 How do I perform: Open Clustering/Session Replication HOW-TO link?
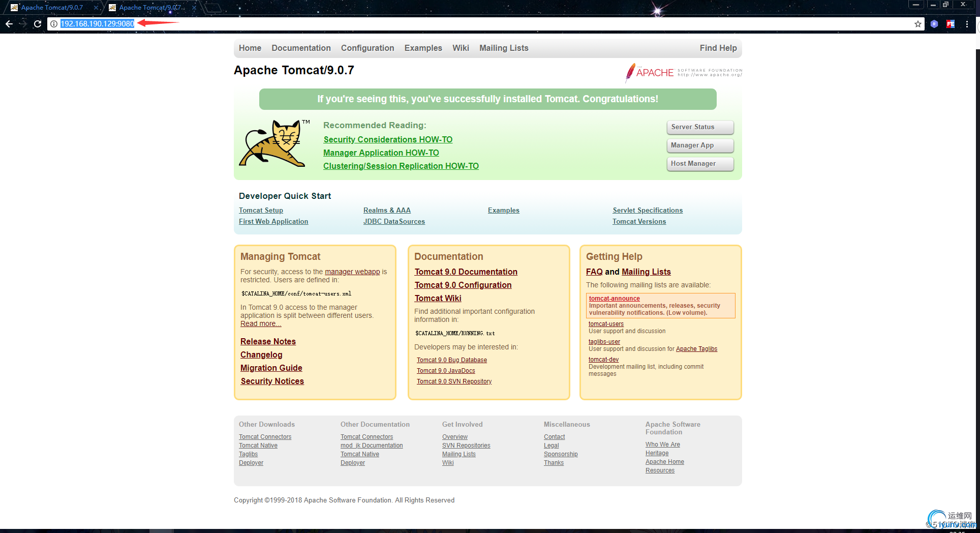401,166
